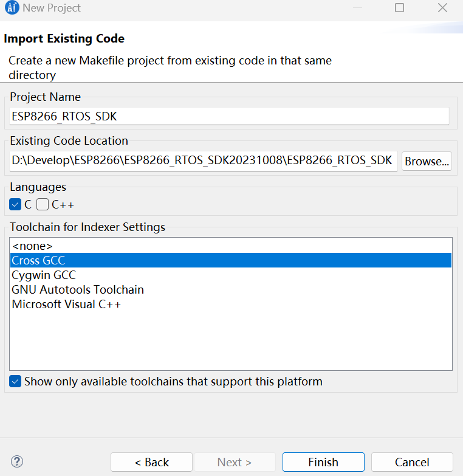Close the New Project window
This screenshot has height=476, width=463.
[443, 7]
